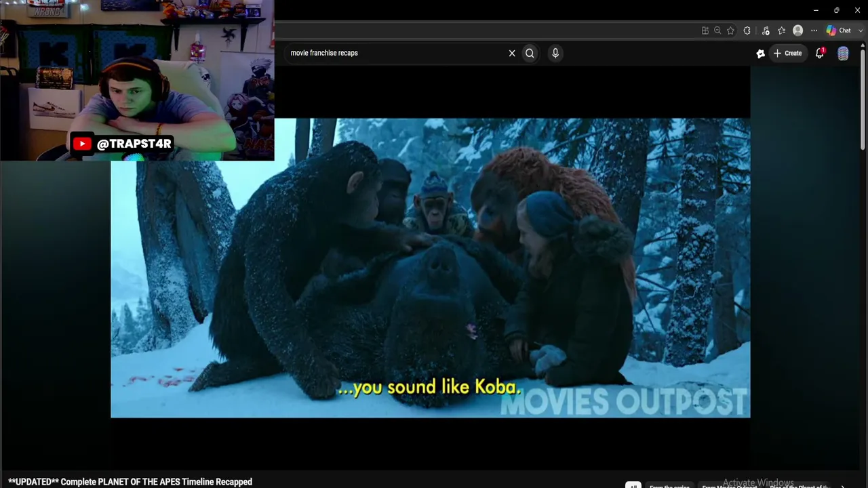Screen dimensions: 868x488
Task: Show more filter chips with right arrow
Action: pos(843,485)
